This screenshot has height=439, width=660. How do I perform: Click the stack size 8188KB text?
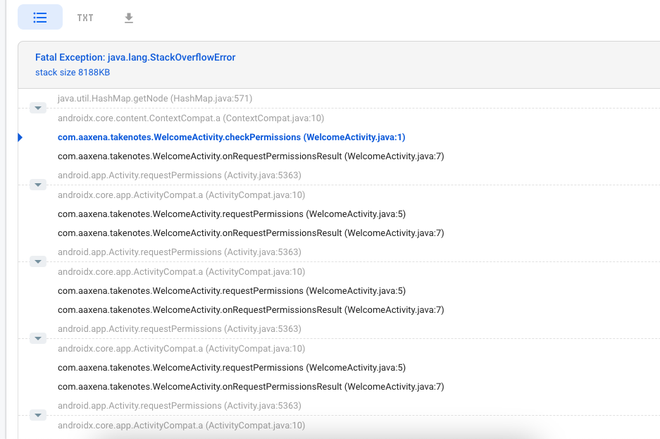[x=72, y=73]
